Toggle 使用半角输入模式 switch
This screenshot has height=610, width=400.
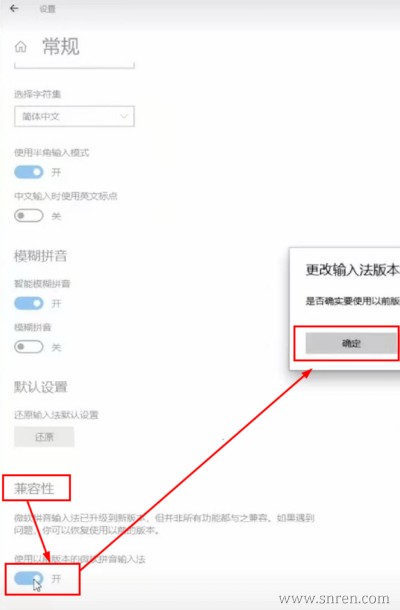pyautogui.click(x=29, y=172)
